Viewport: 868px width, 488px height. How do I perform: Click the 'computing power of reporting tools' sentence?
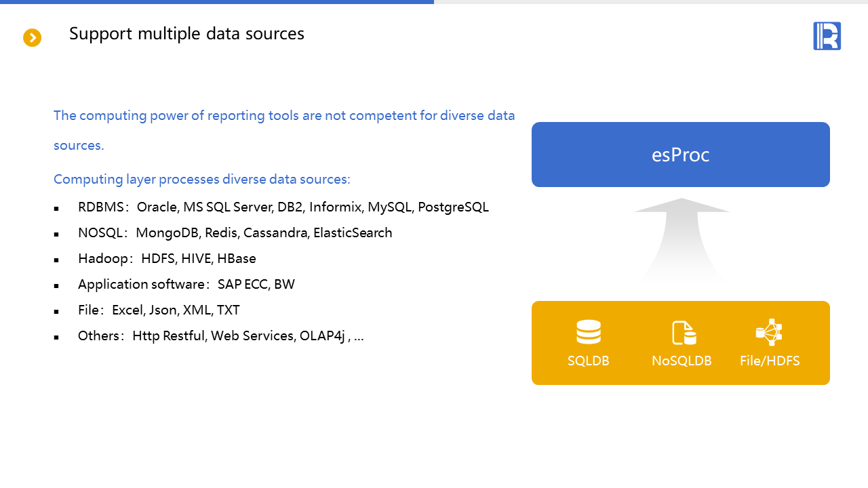(x=283, y=116)
